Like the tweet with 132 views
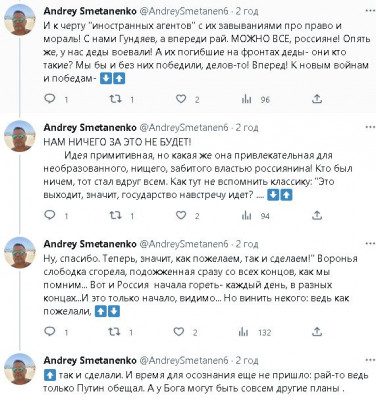This screenshot has width=376, height=400. pyautogui.click(x=179, y=332)
